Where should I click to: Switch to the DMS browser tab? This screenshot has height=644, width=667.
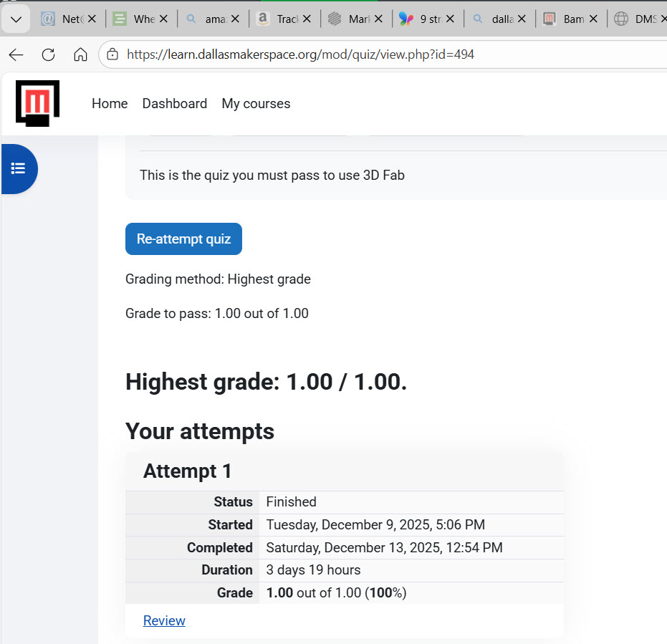pos(639,19)
